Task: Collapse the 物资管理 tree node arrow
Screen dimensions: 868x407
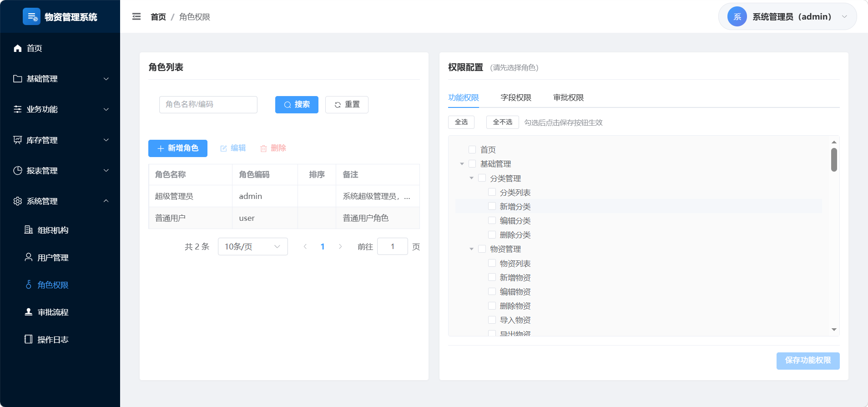Action: [x=471, y=249]
